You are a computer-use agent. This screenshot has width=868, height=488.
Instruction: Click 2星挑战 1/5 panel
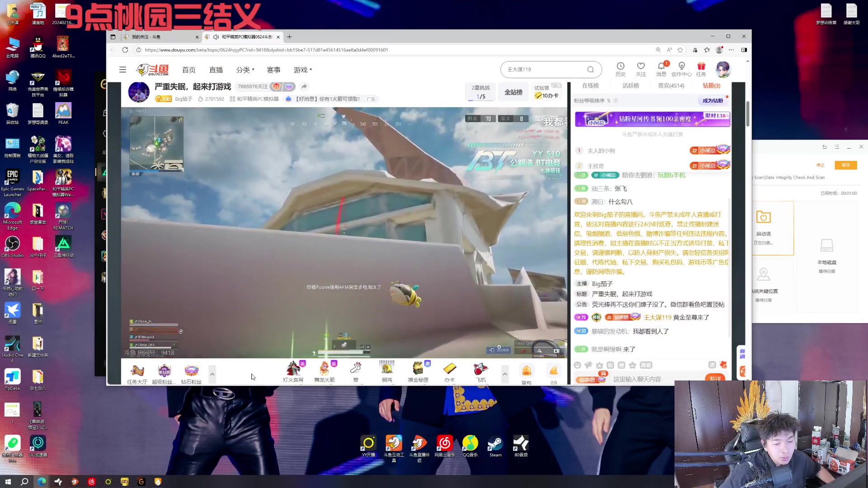(x=481, y=92)
